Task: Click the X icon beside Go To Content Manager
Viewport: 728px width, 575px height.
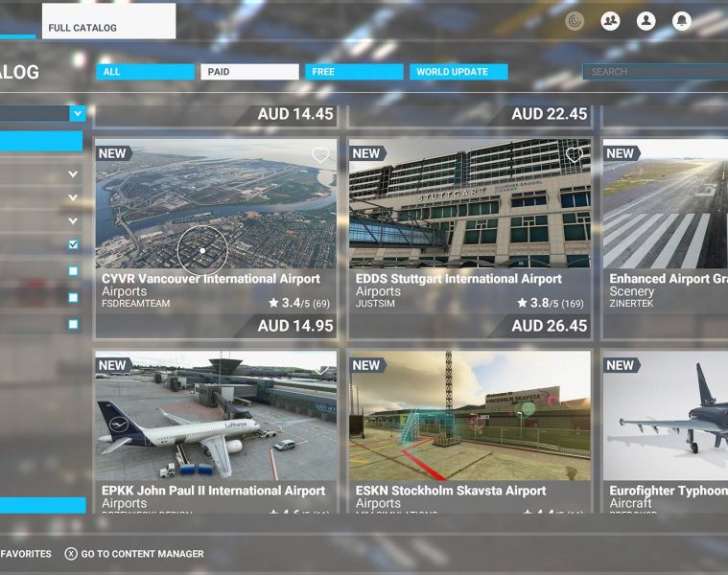Action: (x=71, y=554)
